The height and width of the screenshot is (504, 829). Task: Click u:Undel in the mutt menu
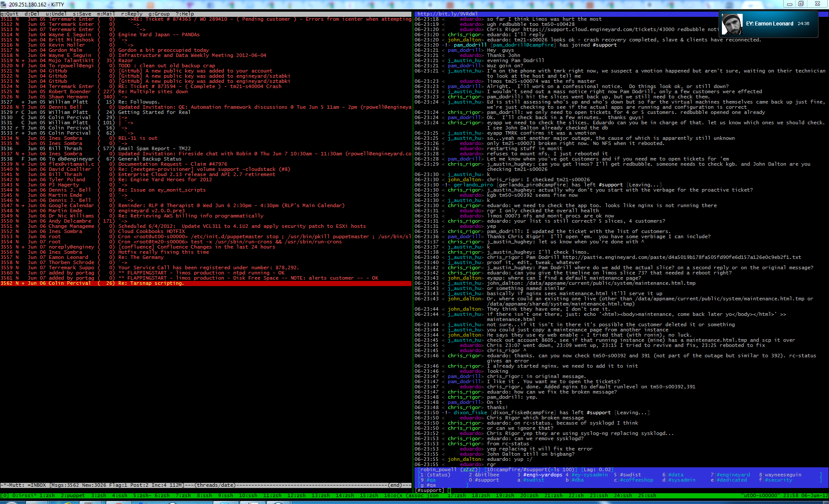[x=56, y=14]
